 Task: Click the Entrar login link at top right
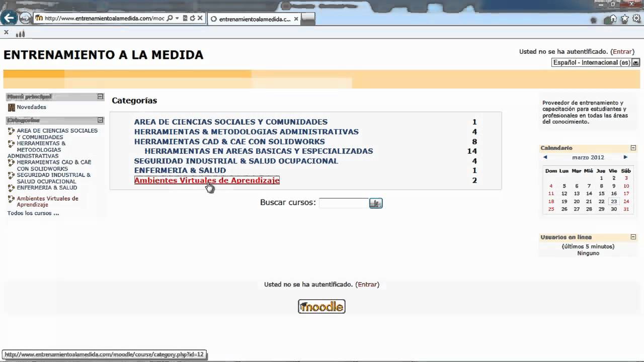pyautogui.click(x=622, y=52)
